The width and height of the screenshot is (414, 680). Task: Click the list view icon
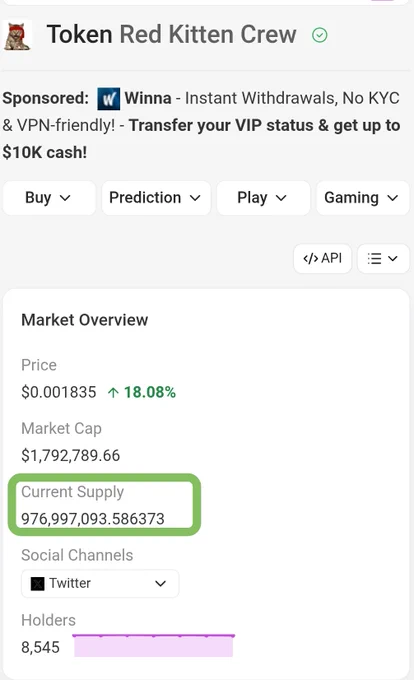[374, 259]
